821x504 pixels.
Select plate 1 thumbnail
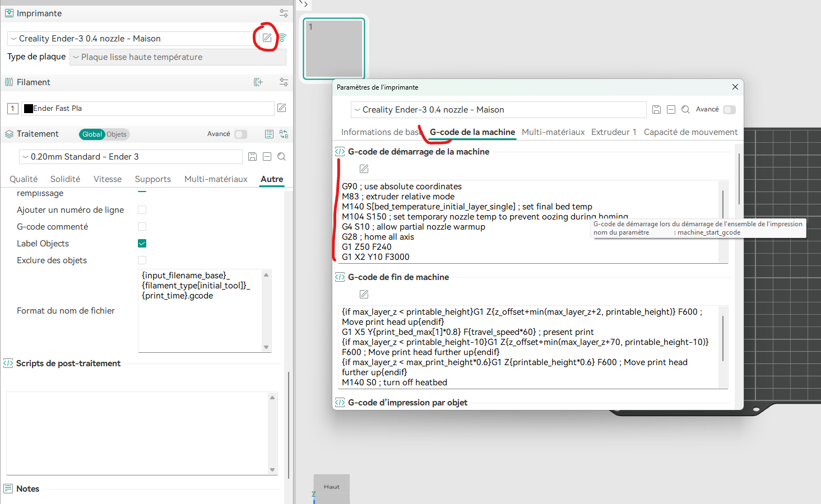pyautogui.click(x=334, y=49)
